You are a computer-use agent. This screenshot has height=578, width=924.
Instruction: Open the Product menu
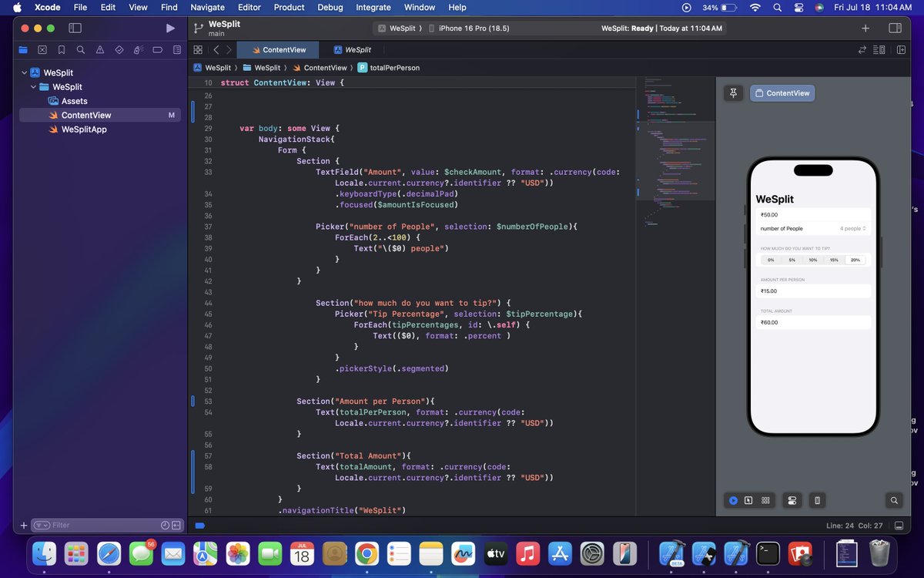[x=290, y=7]
